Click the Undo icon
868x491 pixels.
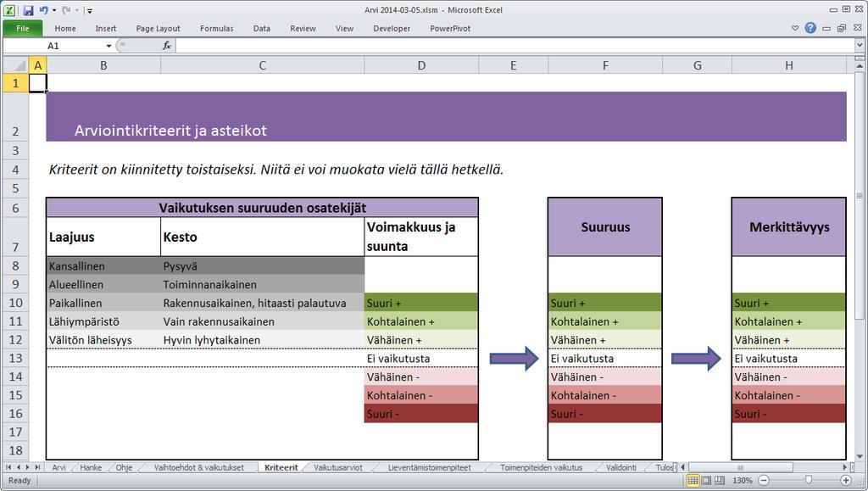pyautogui.click(x=44, y=10)
